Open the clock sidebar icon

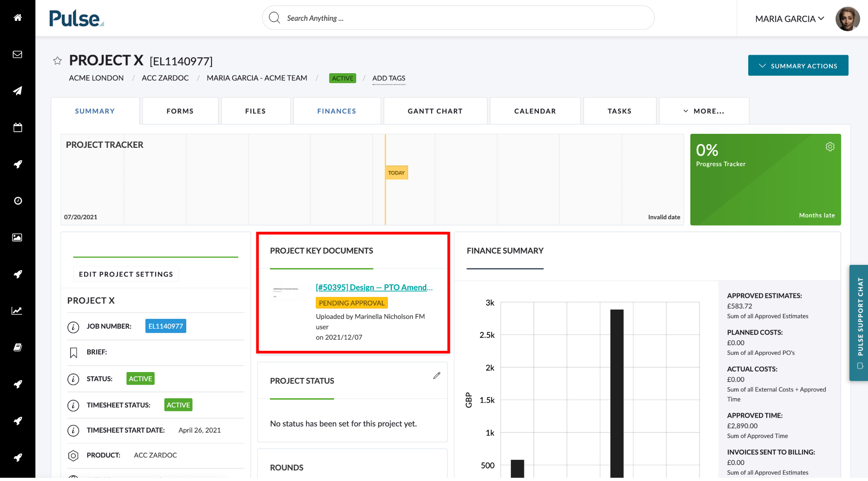click(18, 201)
